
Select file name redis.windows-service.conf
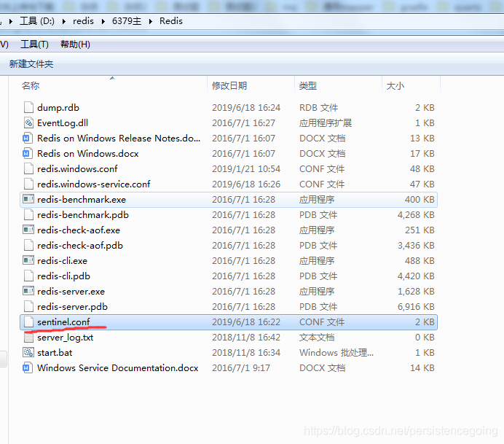[94, 184]
